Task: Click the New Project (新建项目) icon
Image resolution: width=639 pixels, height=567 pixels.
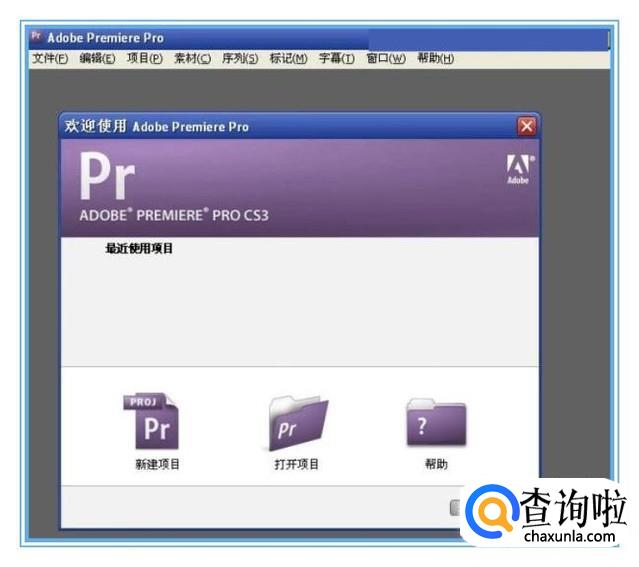Action: click(x=155, y=421)
